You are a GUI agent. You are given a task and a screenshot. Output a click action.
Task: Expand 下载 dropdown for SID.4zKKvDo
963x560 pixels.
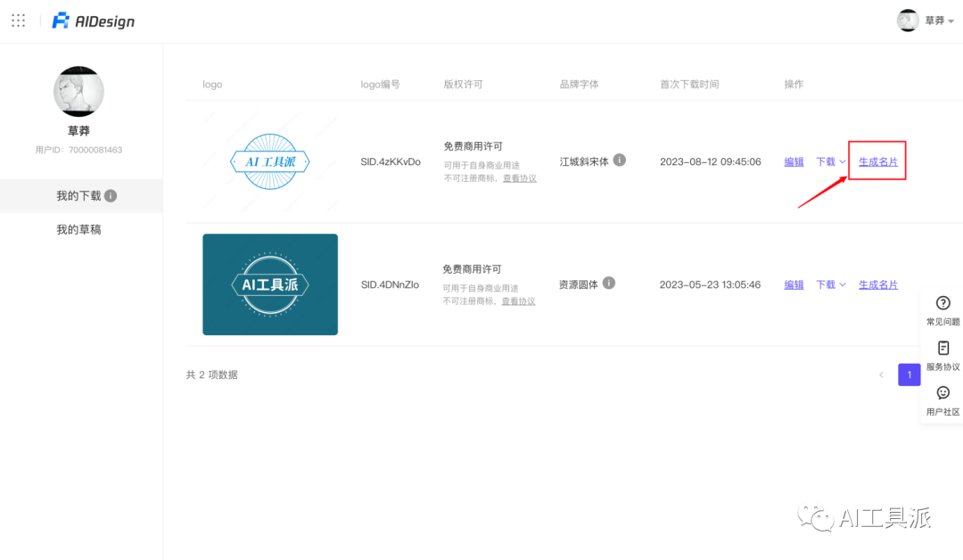[x=831, y=161]
